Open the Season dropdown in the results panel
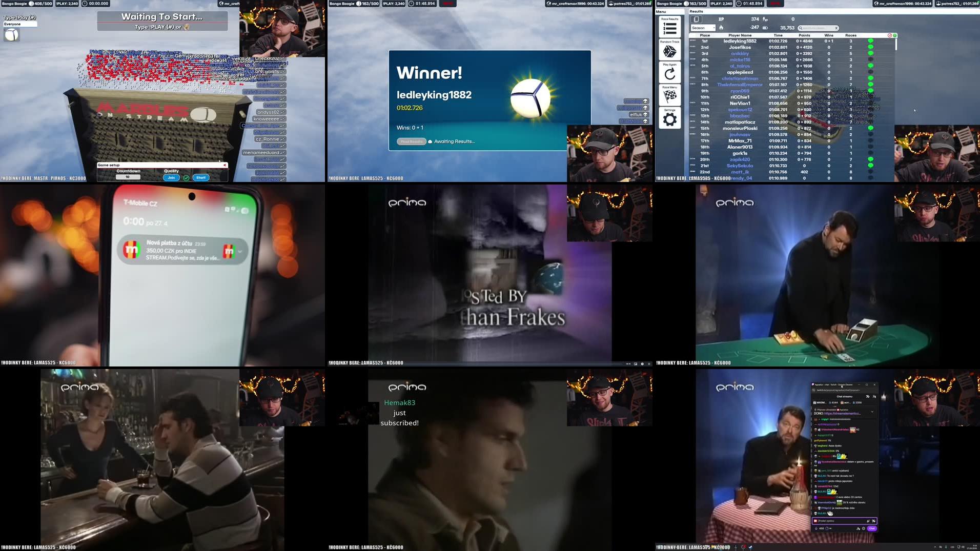This screenshot has height=551, width=980. [703, 28]
